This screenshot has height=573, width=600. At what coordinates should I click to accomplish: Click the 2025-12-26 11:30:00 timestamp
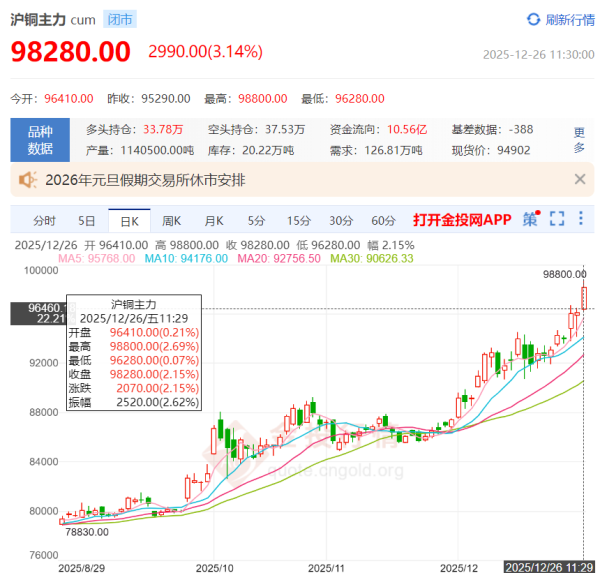pos(538,54)
